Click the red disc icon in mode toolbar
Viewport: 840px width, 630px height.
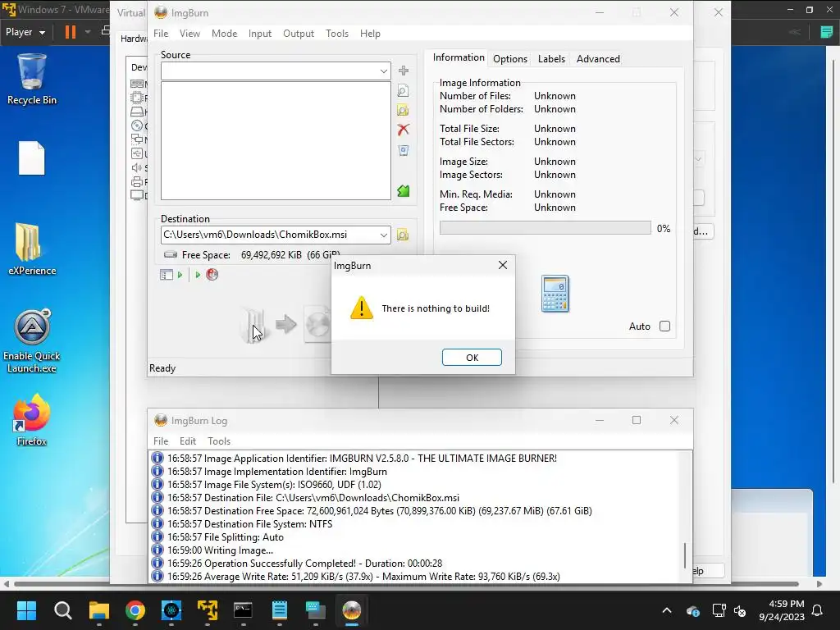(212, 274)
